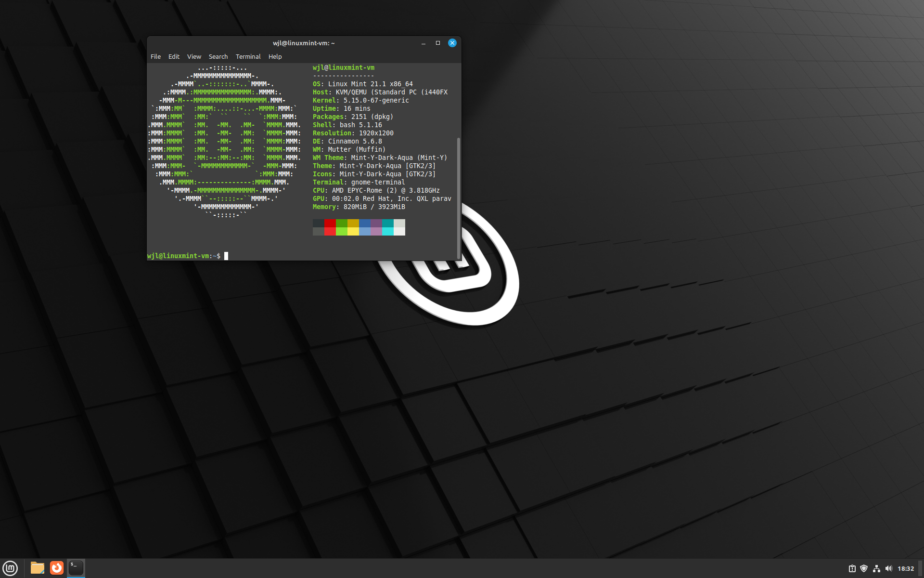The image size is (924, 578).
Task: Click the purple color block in top row
Action: [x=376, y=223]
